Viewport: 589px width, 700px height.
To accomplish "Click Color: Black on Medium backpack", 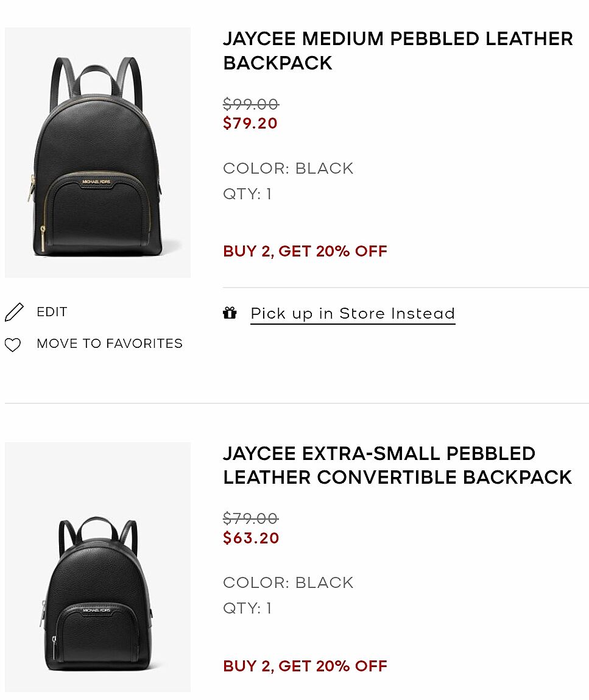I will pos(288,168).
